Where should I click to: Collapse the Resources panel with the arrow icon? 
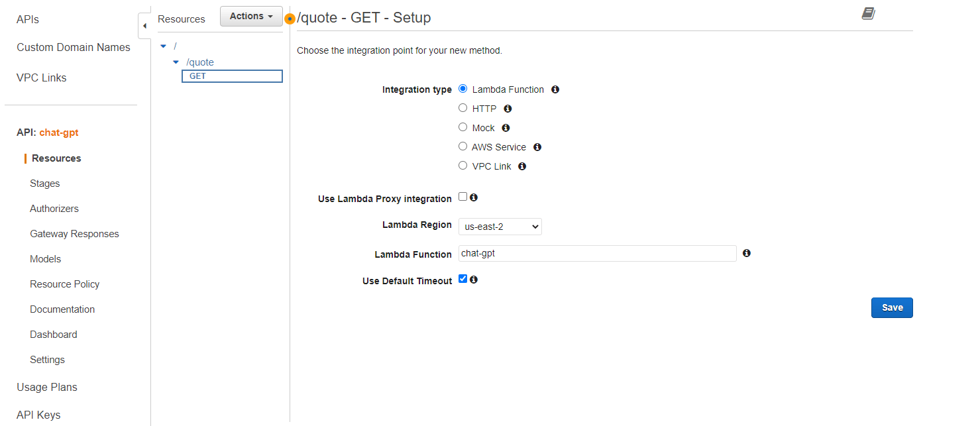[144, 27]
